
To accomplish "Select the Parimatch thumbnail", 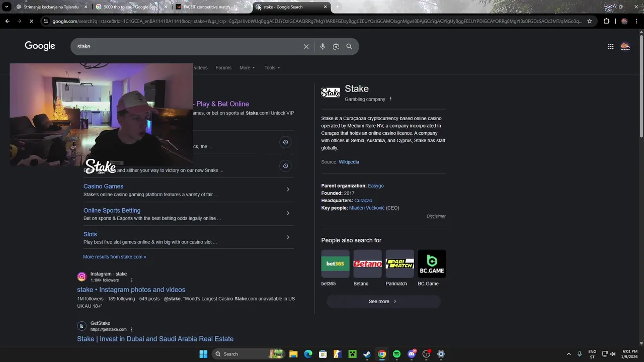I will tap(399, 264).
